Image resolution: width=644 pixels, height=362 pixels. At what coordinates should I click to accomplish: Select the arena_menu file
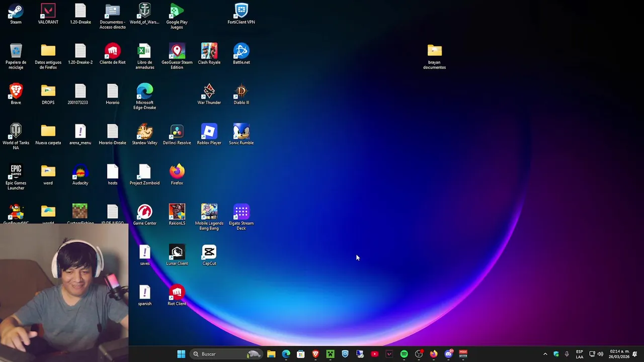(80, 134)
